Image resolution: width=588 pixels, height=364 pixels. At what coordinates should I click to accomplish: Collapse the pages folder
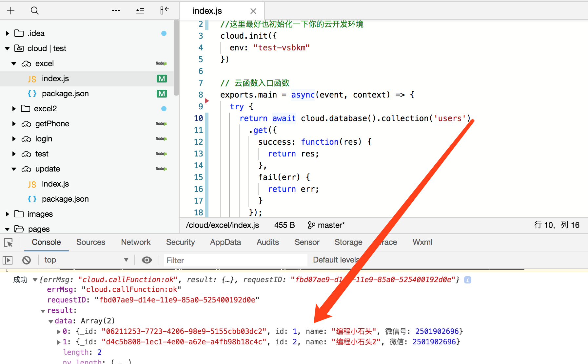coord(8,229)
